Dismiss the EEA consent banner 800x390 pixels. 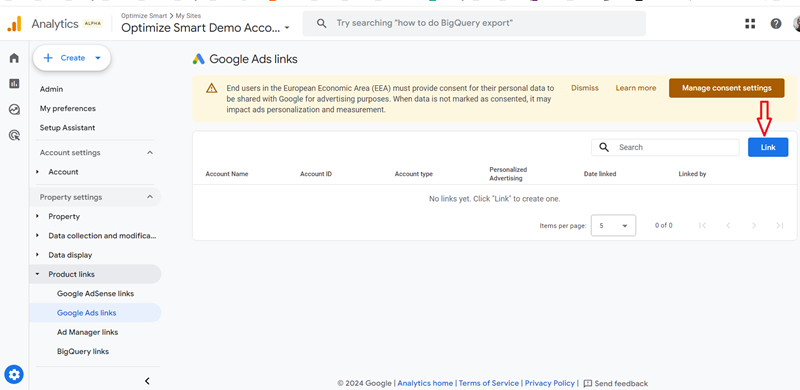585,88
